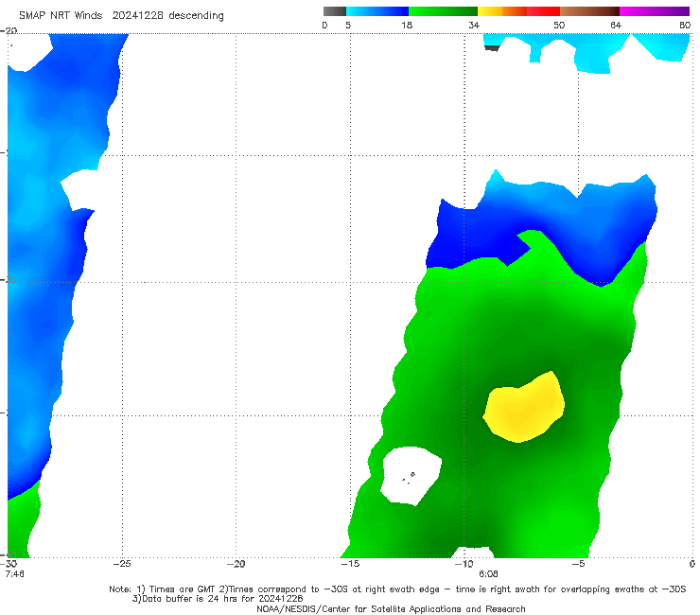The height and width of the screenshot is (615, 700).
Task: Click the yellow-orange segment of the colorbar
Action: (502, 11)
